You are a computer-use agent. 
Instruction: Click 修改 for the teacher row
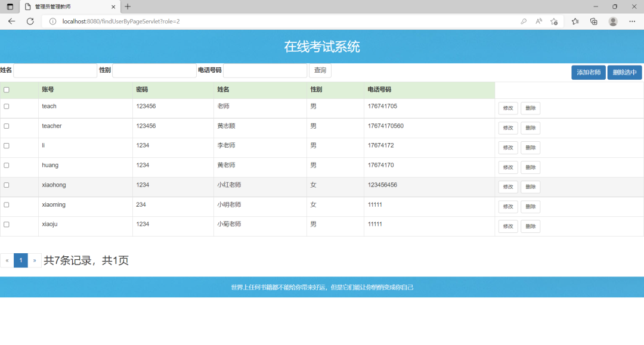508,128
